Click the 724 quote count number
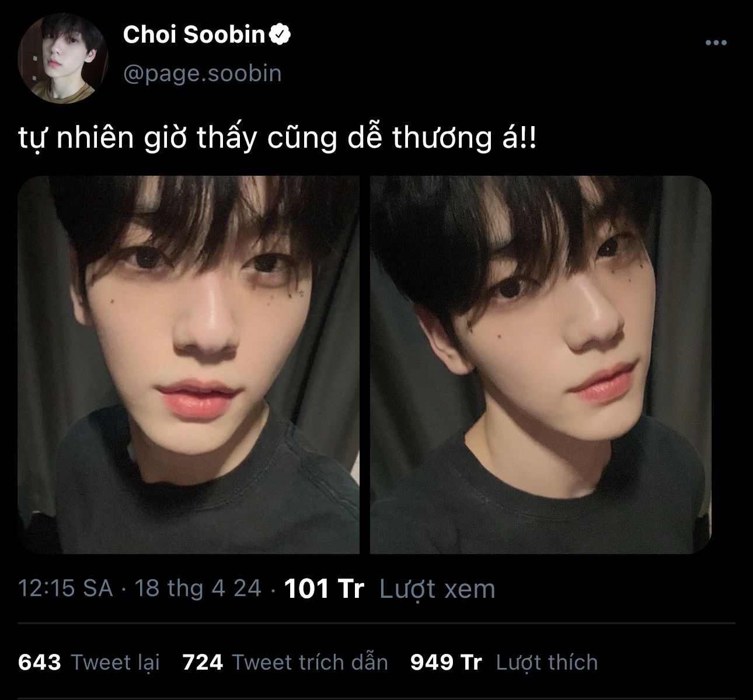The height and width of the screenshot is (700, 753). click(203, 662)
